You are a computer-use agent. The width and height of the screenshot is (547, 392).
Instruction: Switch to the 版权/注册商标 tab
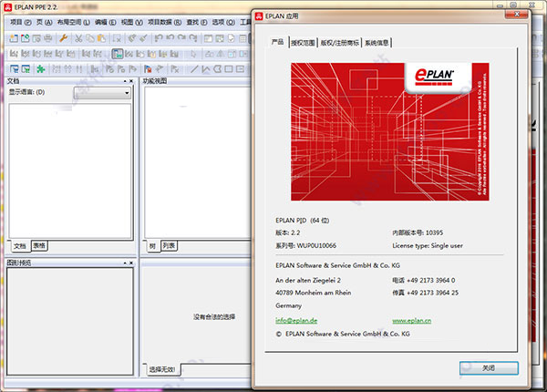pyautogui.click(x=340, y=43)
